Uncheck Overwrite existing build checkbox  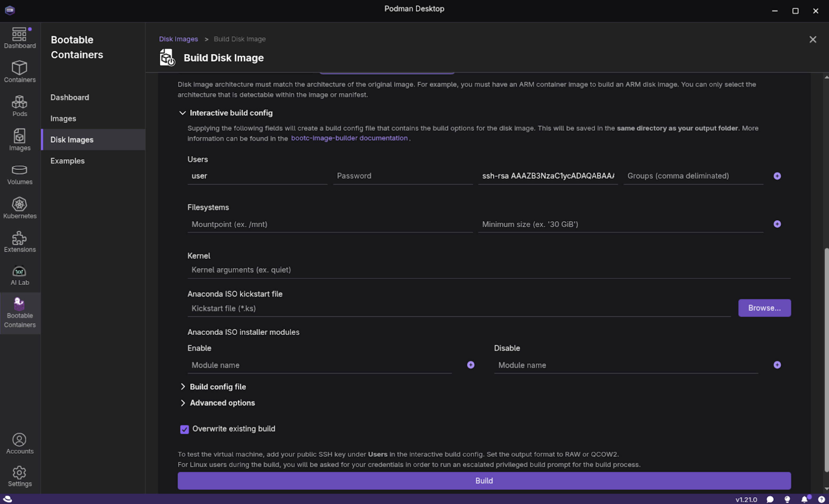click(184, 429)
